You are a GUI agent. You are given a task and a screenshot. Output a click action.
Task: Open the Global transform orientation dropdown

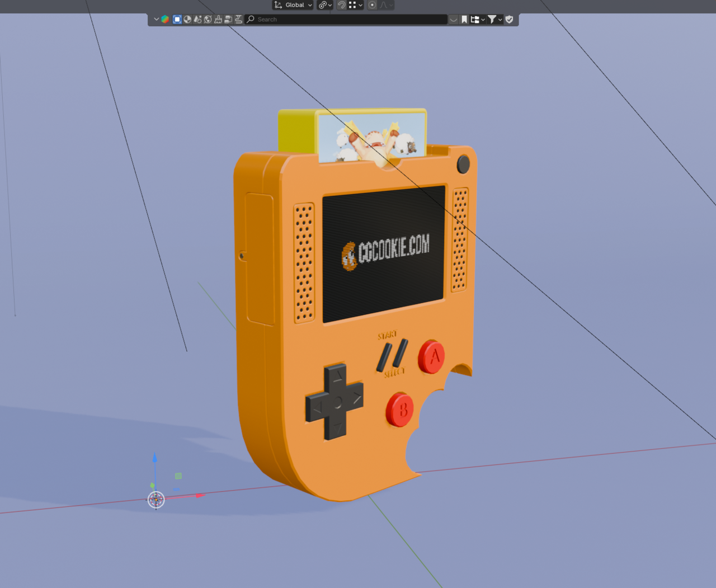[293, 5]
